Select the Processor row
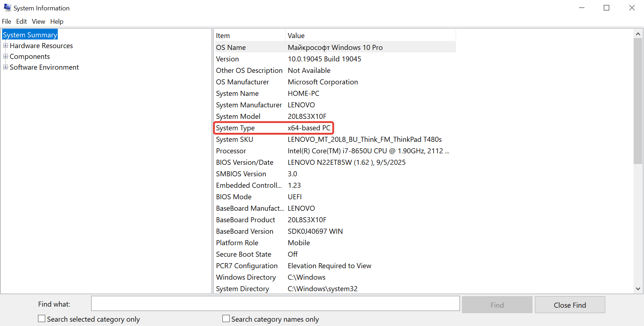 pyautogui.click(x=335, y=151)
